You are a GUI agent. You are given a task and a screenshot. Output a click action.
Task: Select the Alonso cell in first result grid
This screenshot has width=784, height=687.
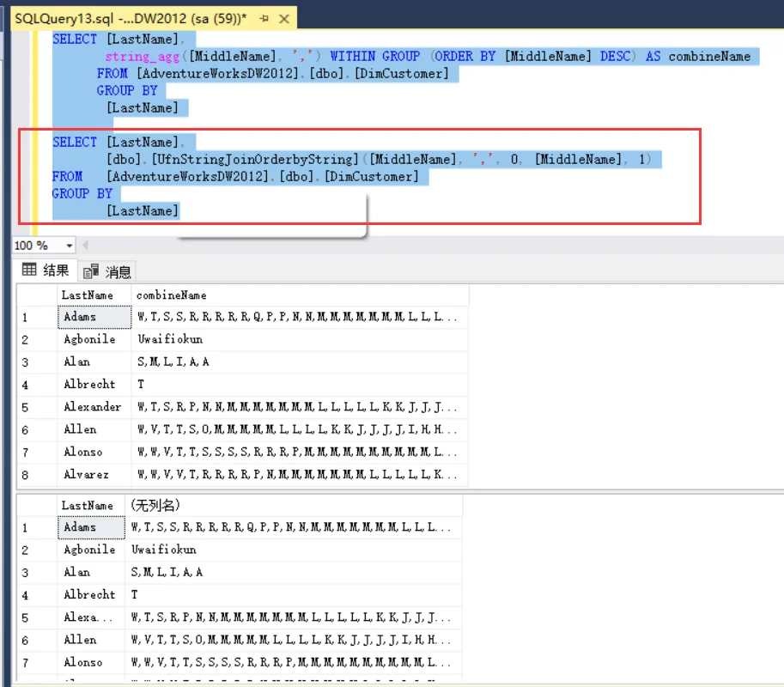[94, 452]
